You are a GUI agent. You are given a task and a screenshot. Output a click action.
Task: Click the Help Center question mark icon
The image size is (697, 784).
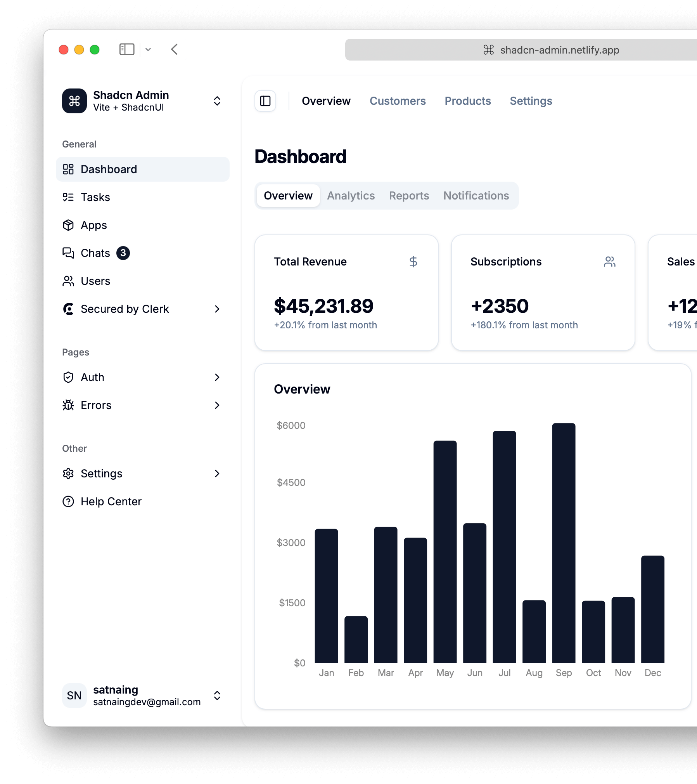click(69, 501)
